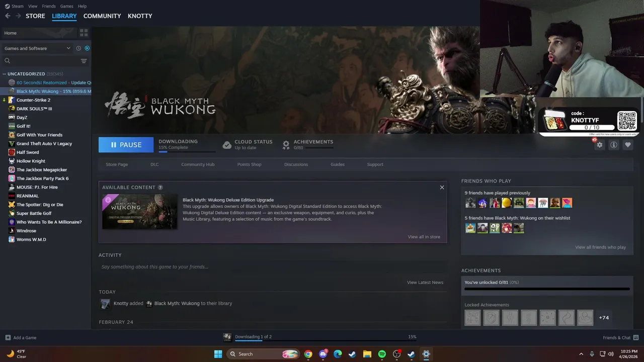Click The Spotter: Dig or Die icon

click(12, 205)
